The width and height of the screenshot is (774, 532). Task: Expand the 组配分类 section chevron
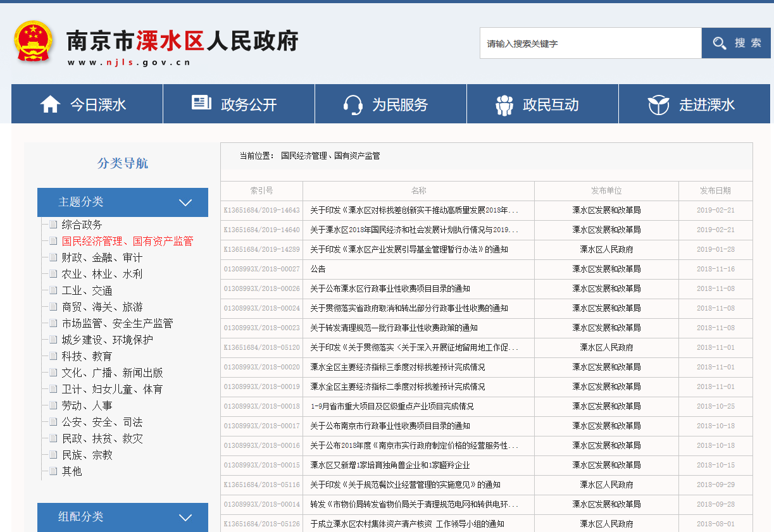coord(185,517)
